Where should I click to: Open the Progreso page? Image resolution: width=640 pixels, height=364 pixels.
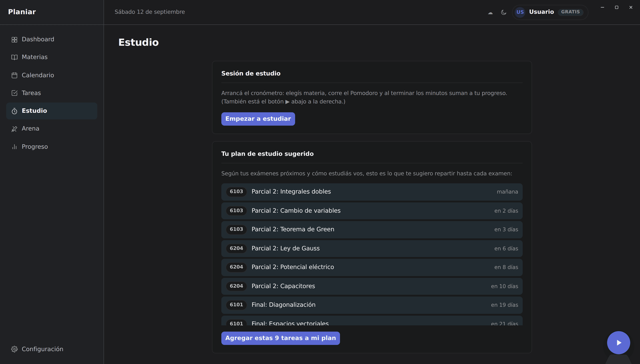coord(52,147)
